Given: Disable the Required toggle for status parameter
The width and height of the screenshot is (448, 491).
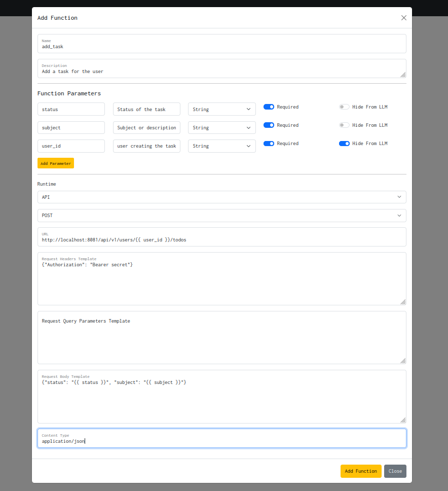Looking at the screenshot, I should (268, 107).
